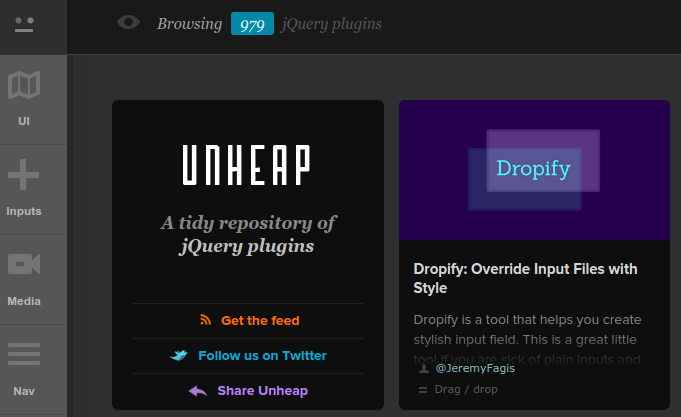Click the face logo icon in top-left corner
The width and height of the screenshot is (681, 417).
tap(24, 25)
